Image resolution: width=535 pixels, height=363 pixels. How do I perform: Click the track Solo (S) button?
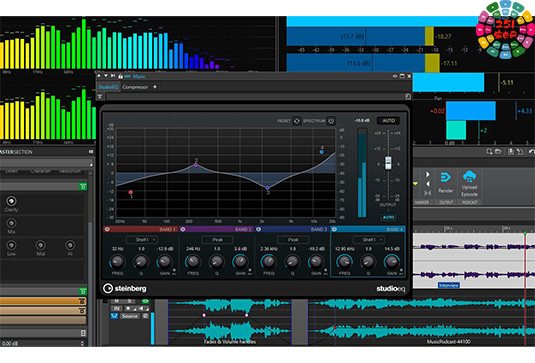(129, 301)
